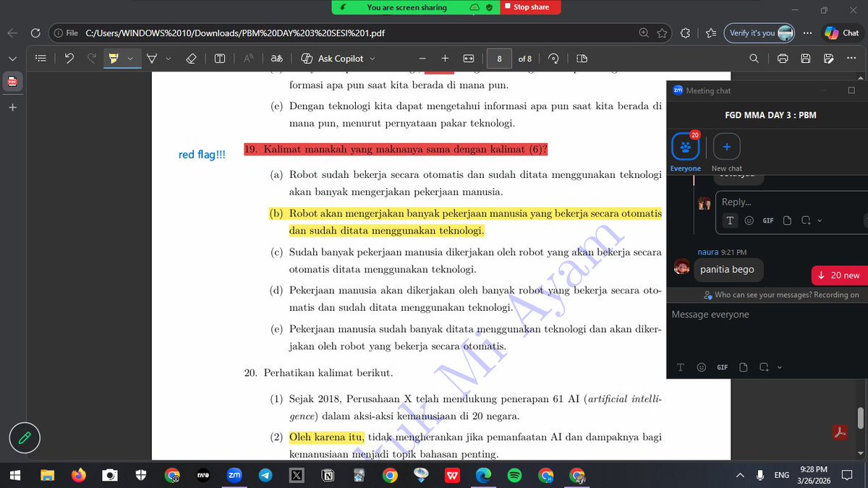Open Telegram from the taskbar
The width and height of the screenshot is (868, 488).
click(x=265, y=475)
